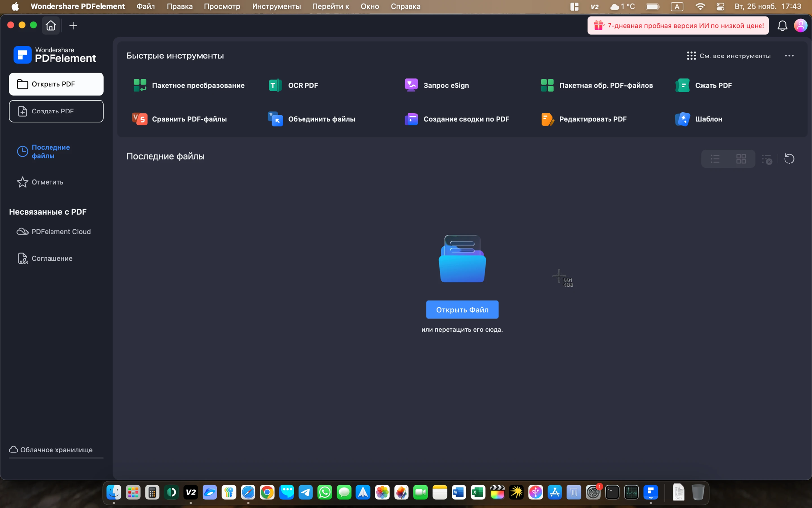This screenshot has height=508, width=812.
Task: Open Terminal from the Dock
Action: (612, 492)
